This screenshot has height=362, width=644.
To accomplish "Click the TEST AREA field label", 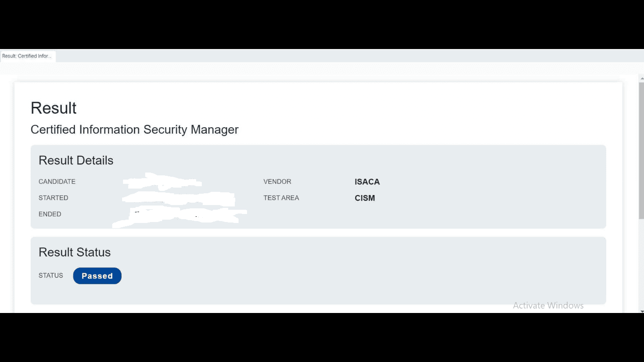I will click(x=281, y=198).
